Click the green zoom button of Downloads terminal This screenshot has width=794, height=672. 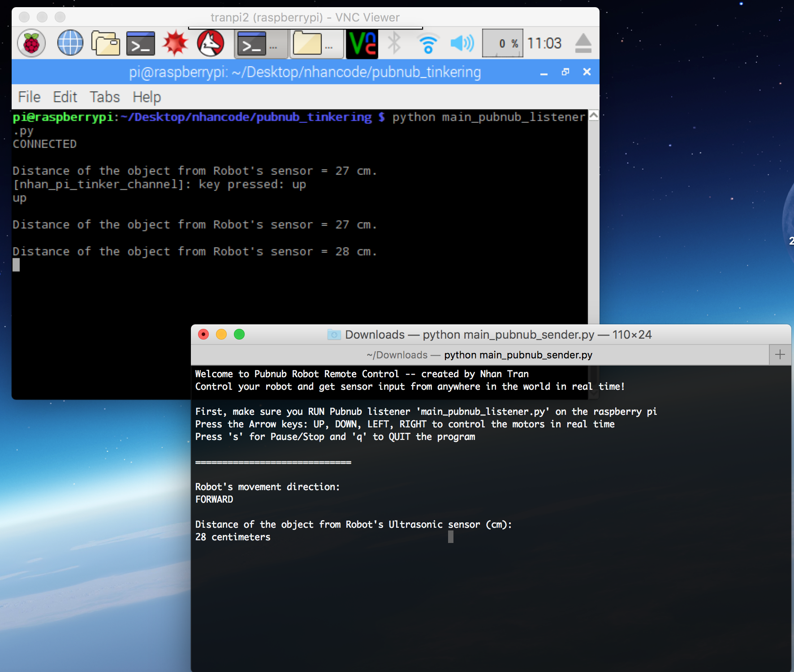coord(239,334)
